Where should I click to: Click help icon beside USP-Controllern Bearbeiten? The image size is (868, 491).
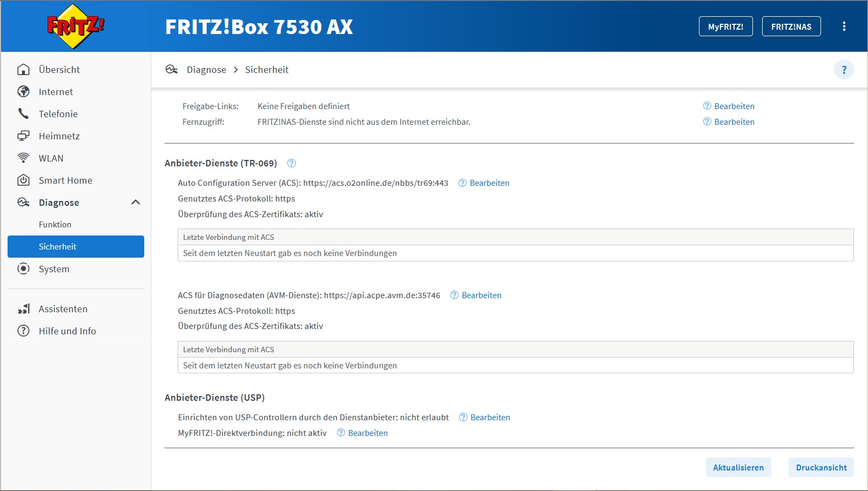click(x=463, y=417)
